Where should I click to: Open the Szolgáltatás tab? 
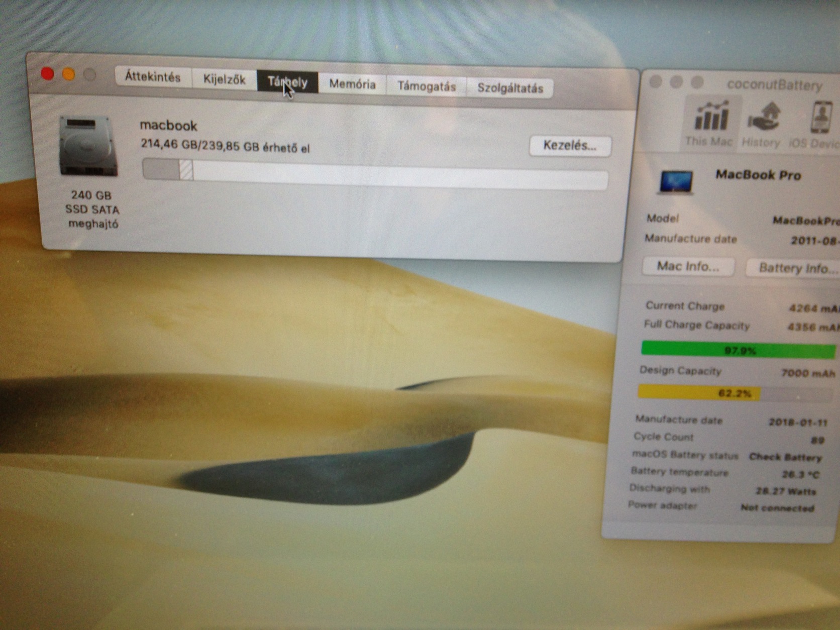(x=510, y=88)
